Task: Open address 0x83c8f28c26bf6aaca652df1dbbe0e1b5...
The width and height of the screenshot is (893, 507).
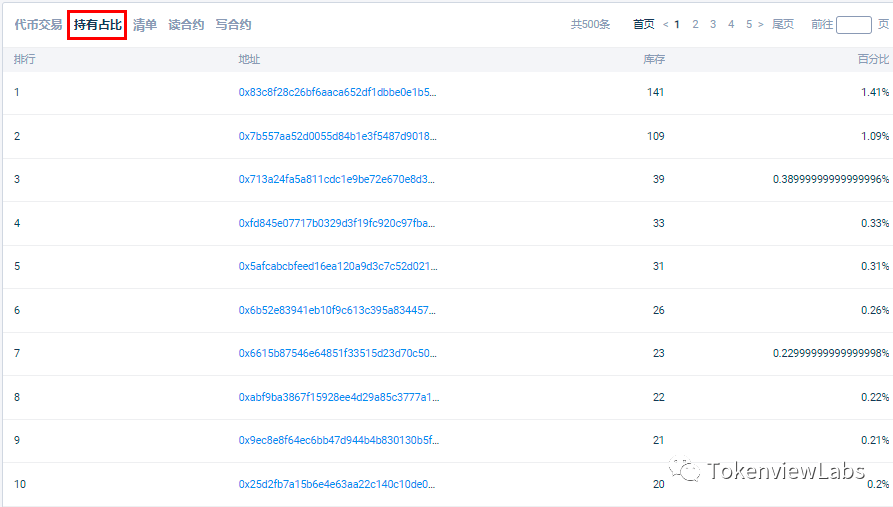Action: tap(337, 92)
